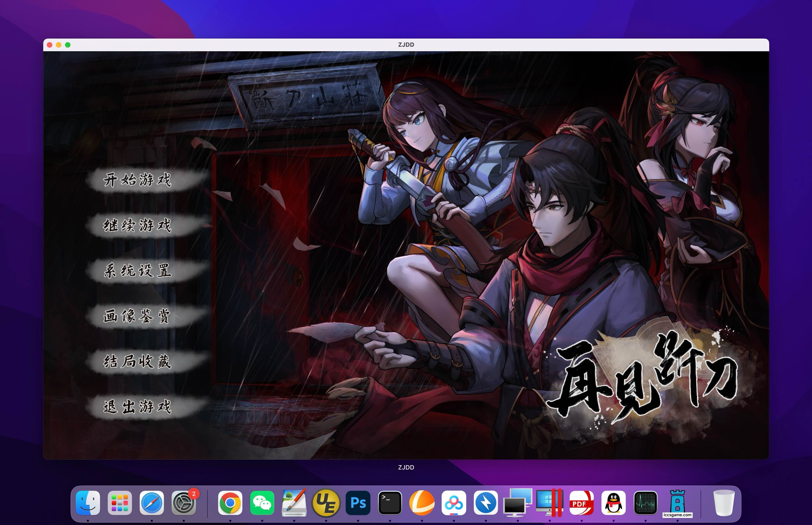
Task: Open the Trash in the Dock
Action: click(724, 503)
